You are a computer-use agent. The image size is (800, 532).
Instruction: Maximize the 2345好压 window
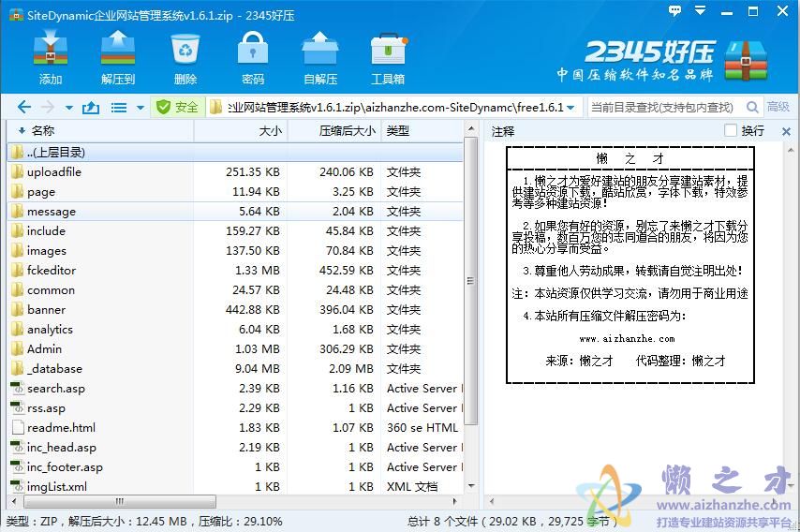coord(753,10)
